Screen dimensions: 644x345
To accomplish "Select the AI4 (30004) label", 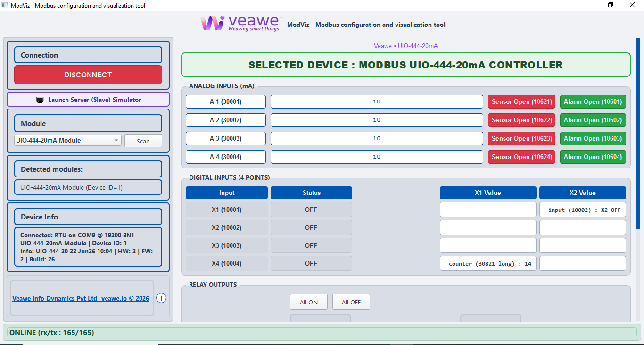I will [226, 157].
